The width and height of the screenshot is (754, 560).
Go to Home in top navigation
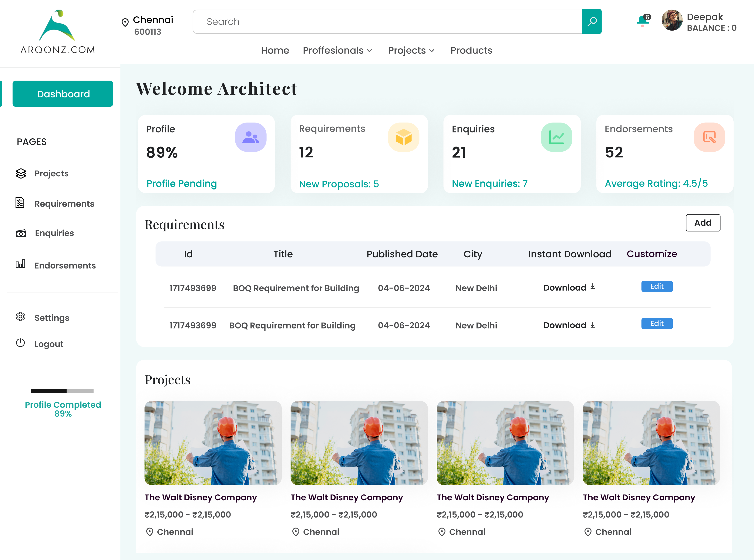(275, 51)
